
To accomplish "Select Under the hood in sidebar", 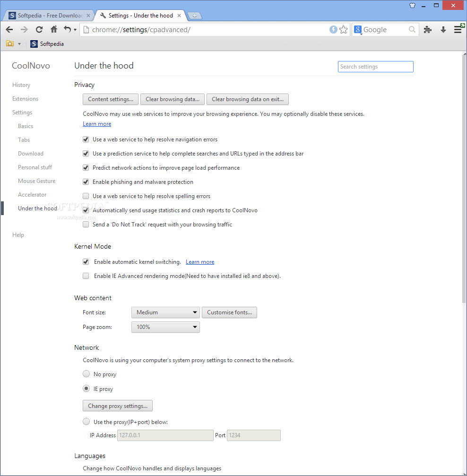I will tap(37, 208).
